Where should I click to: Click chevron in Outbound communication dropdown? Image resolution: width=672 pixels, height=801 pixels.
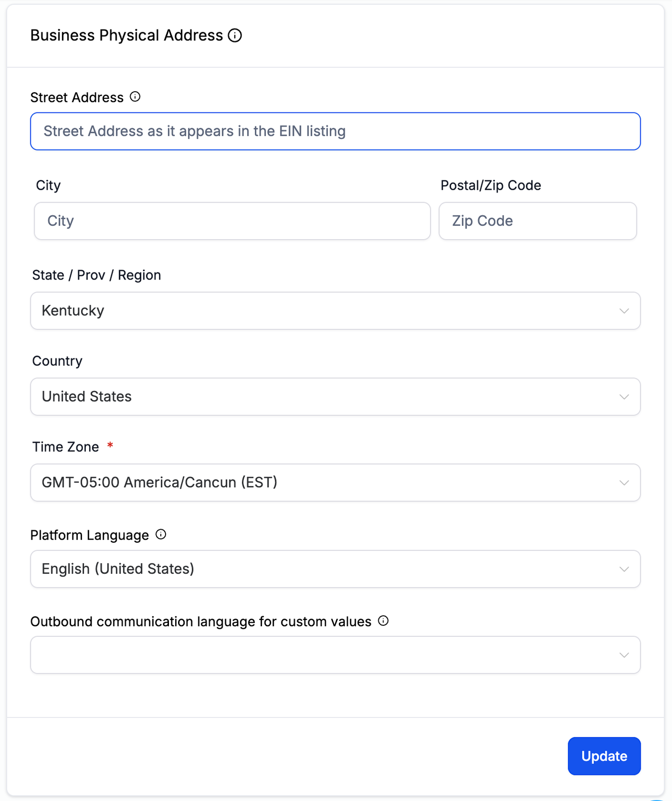coord(624,655)
